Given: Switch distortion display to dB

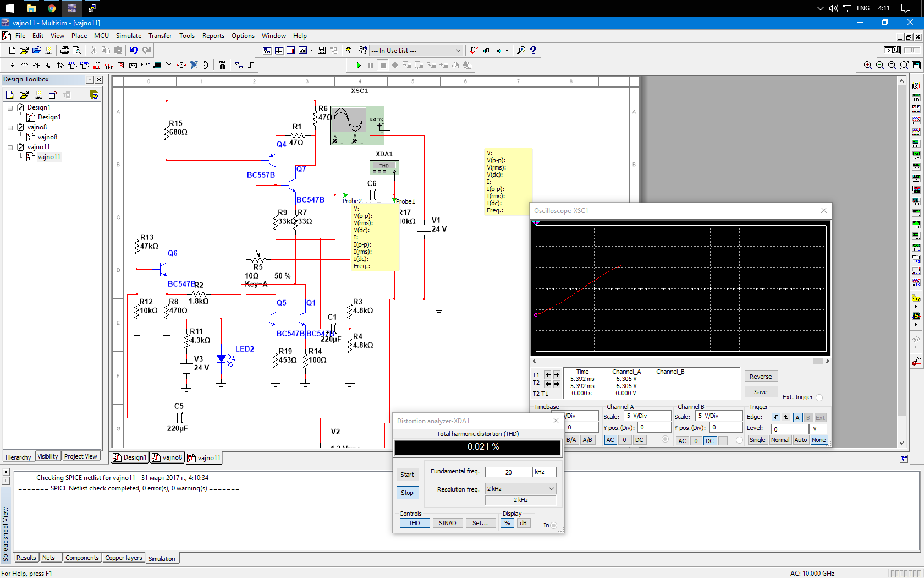Looking at the screenshot, I should coord(523,523).
